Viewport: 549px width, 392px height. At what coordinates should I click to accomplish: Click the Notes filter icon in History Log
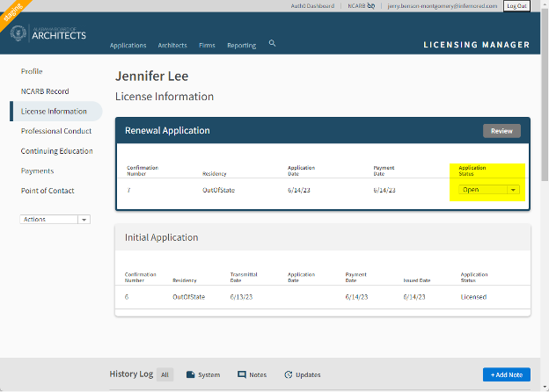[x=242, y=374]
